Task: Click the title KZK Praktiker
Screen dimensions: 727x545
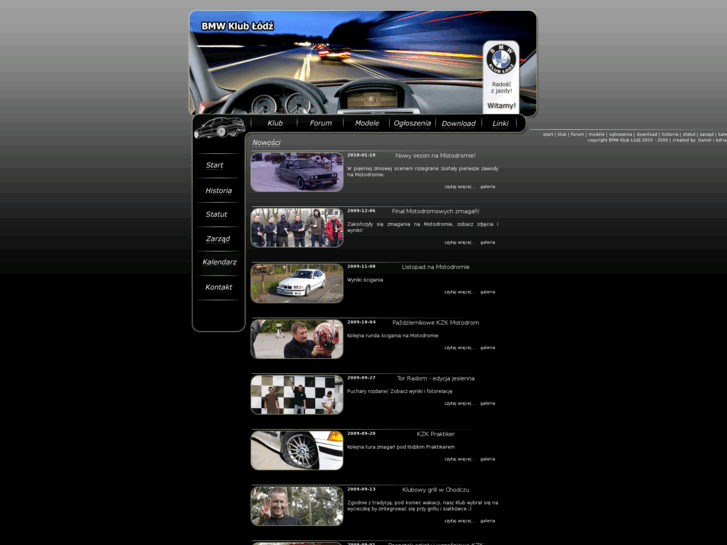Action: click(x=435, y=434)
